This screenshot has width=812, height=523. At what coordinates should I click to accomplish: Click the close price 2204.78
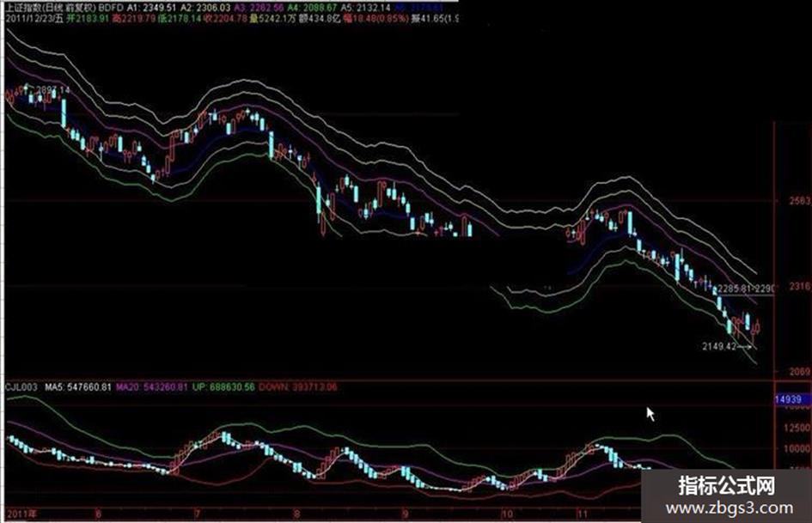coord(225,19)
